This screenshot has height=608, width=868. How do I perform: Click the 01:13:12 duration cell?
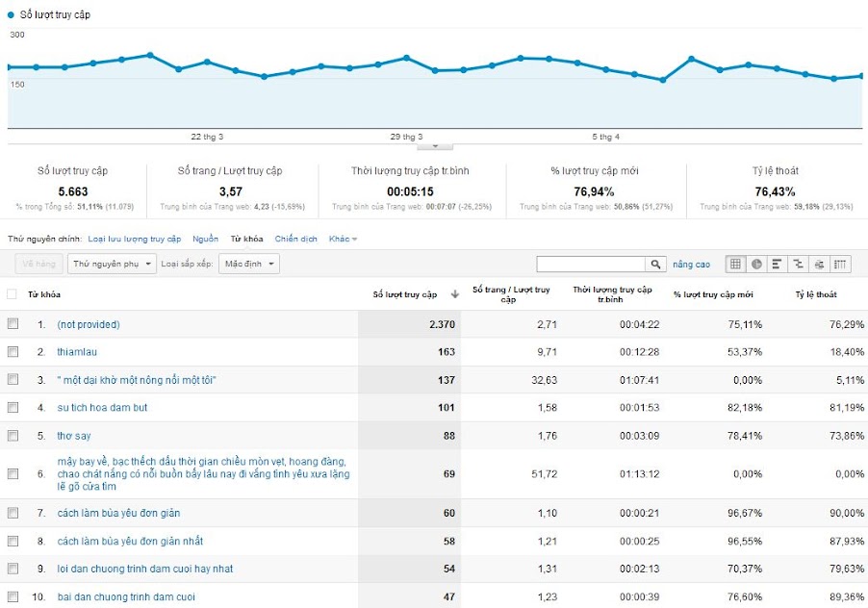point(639,474)
